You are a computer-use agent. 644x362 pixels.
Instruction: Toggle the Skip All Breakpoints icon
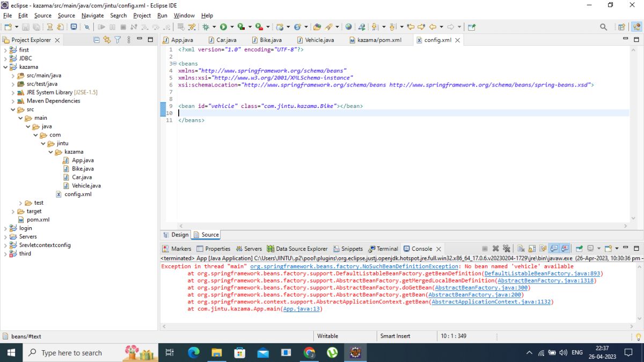[86, 27]
